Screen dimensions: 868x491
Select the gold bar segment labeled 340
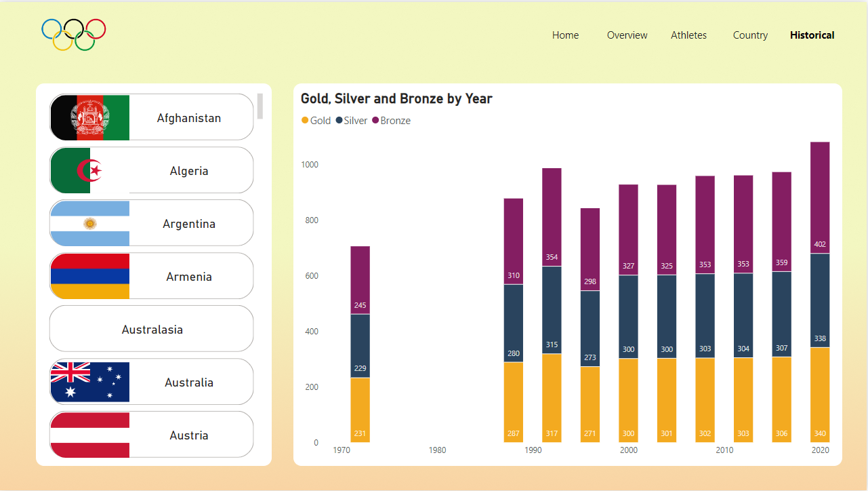point(820,395)
